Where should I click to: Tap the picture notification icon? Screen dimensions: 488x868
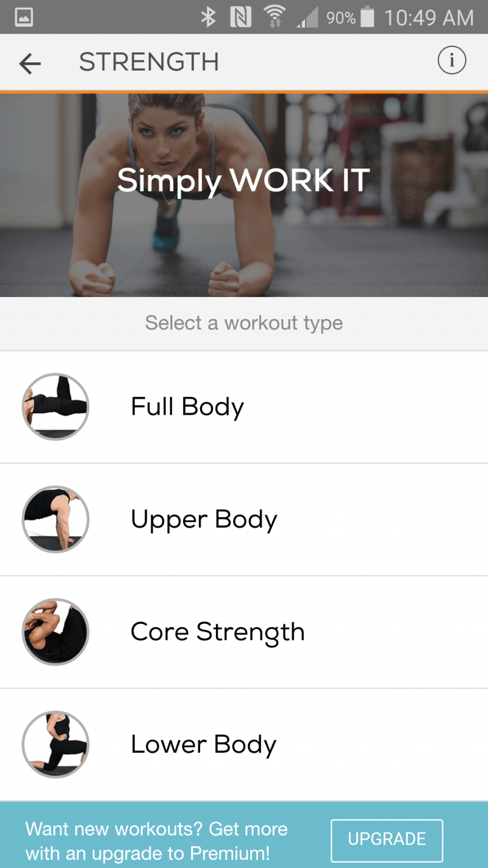click(x=24, y=17)
